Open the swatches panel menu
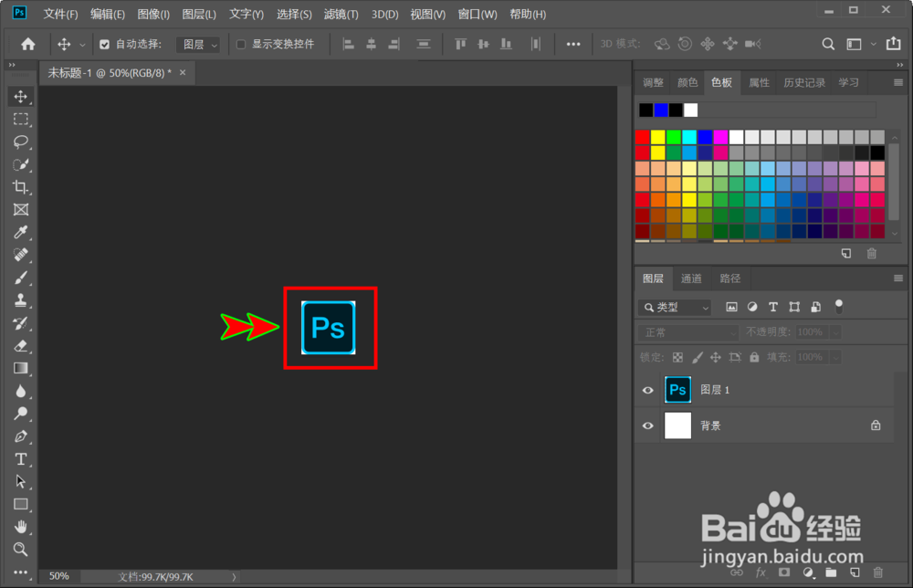The width and height of the screenshot is (913, 588). pyautogui.click(x=897, y=83)
